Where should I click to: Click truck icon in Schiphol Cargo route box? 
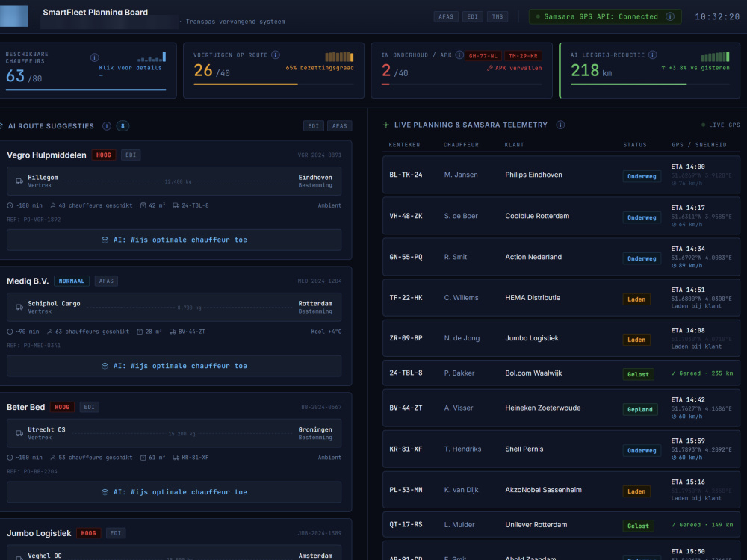tap(19, 308)
